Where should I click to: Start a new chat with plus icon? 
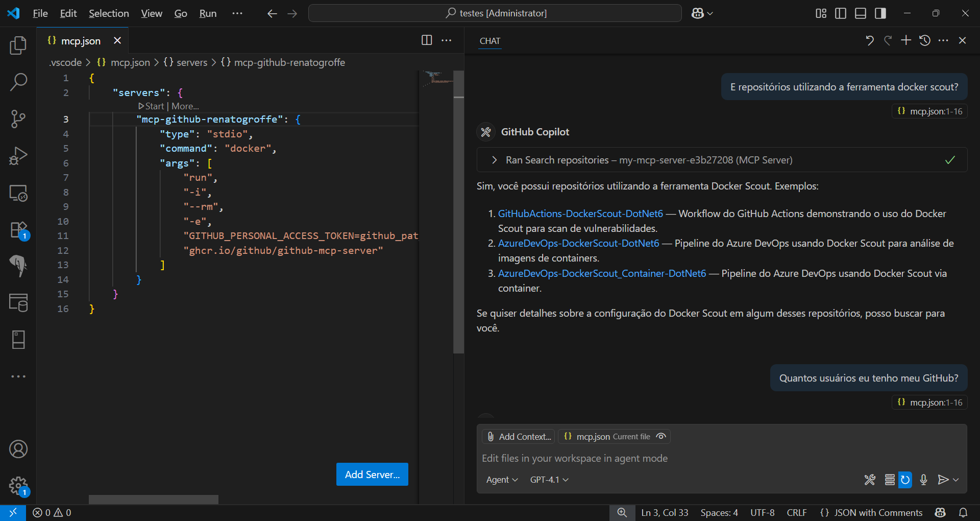coord(906,40)
